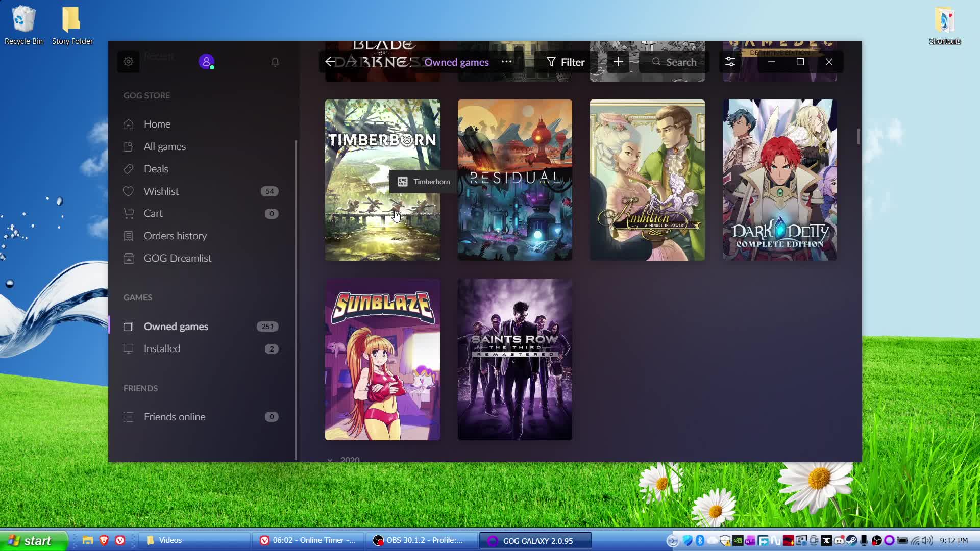
Task: Switch to OBS taskbar window
Action: pos(421,540)
